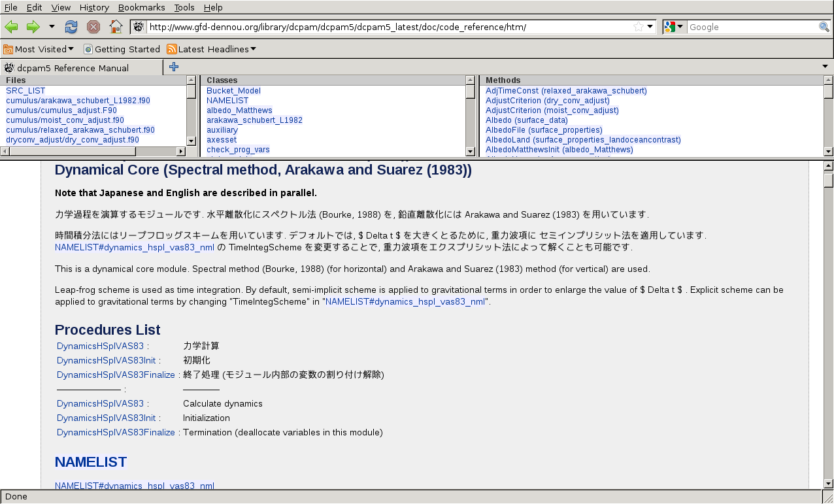834x504 pixels.
Task: Bookmark this page with the star icon
Action: [x=638, y=27]
